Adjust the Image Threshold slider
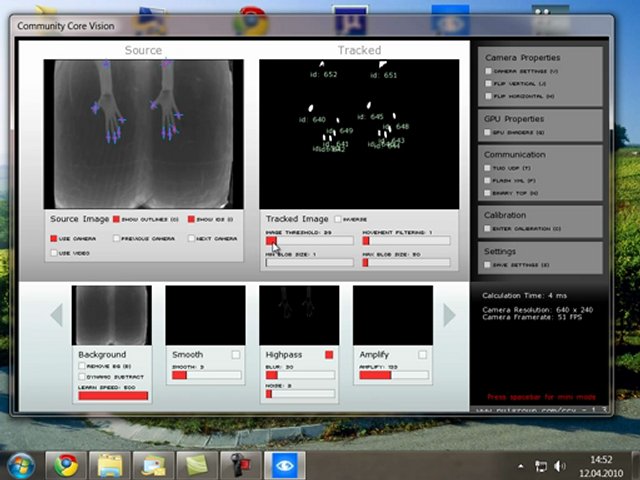The image size is (640, 480). (x=309, y=241)
